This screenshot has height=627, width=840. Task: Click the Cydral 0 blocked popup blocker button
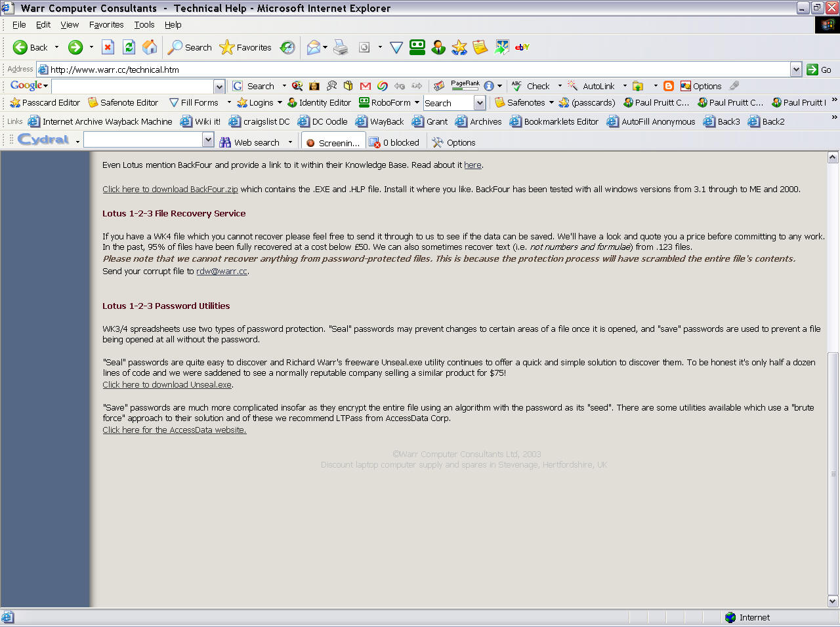[394, 142]
